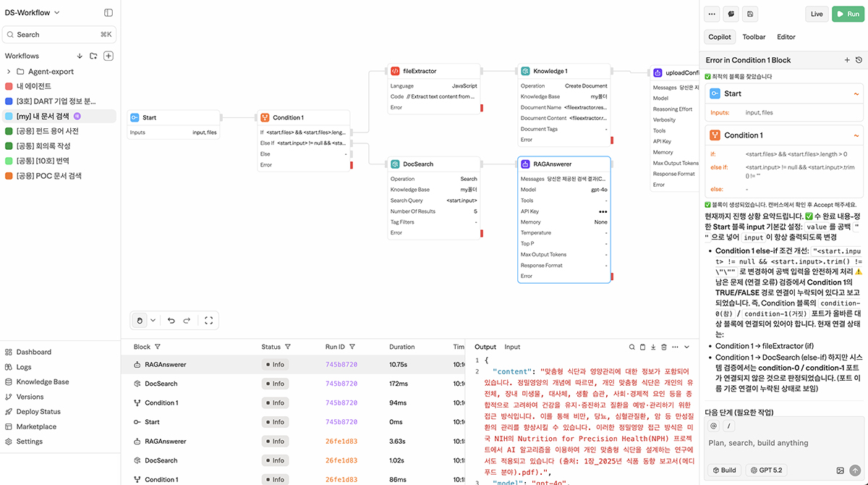Click the fit-to-view fullscreen canvas icon

point(208,320)
